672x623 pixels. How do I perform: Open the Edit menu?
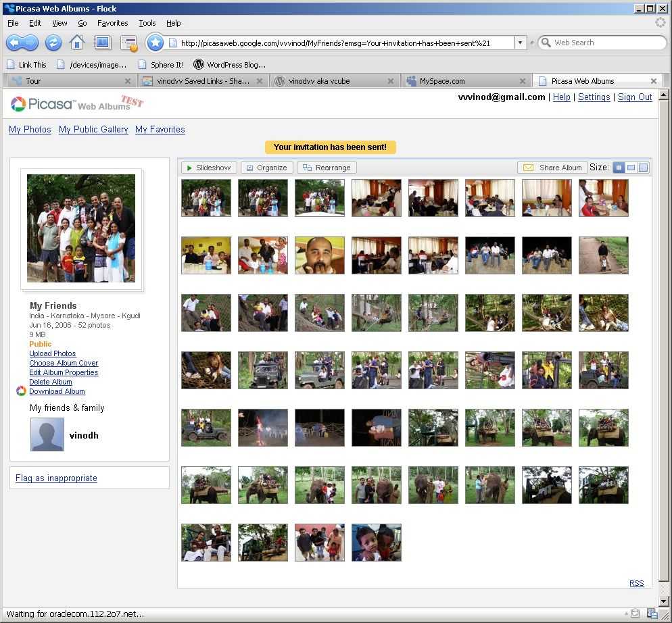(x=35, y=23)
